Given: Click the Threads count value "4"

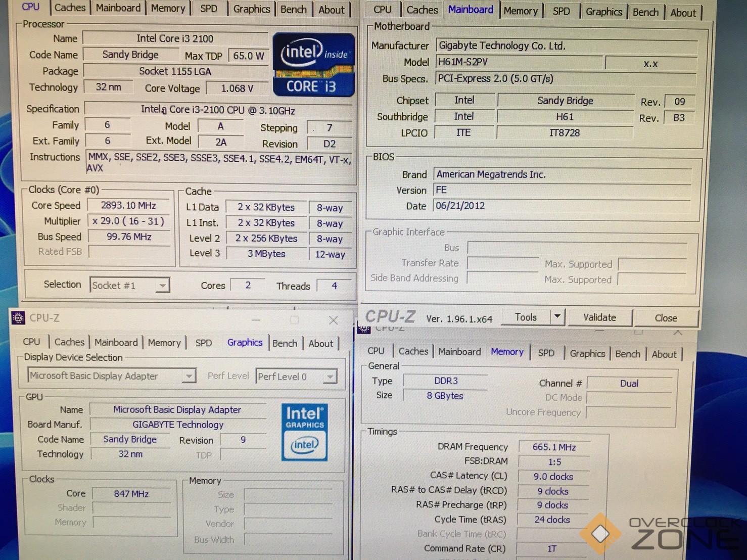Looking at the screenshot, I should point(334,286).
